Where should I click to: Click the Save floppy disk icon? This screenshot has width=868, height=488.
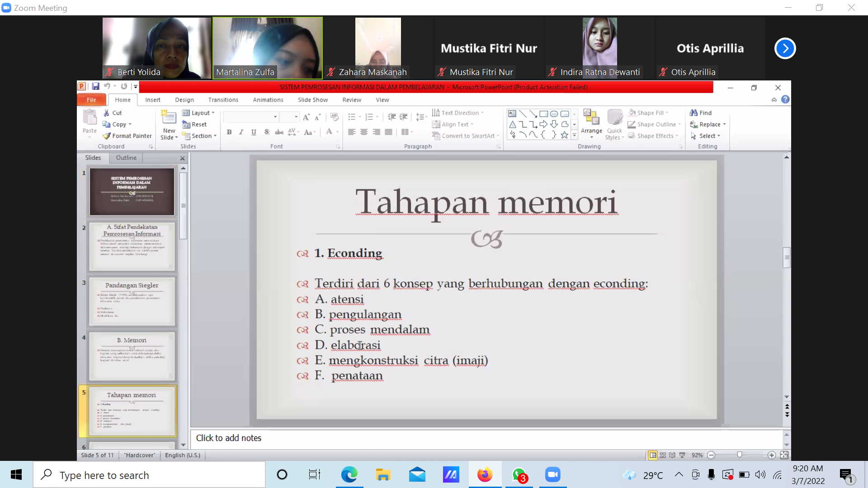tap(95, 86)
